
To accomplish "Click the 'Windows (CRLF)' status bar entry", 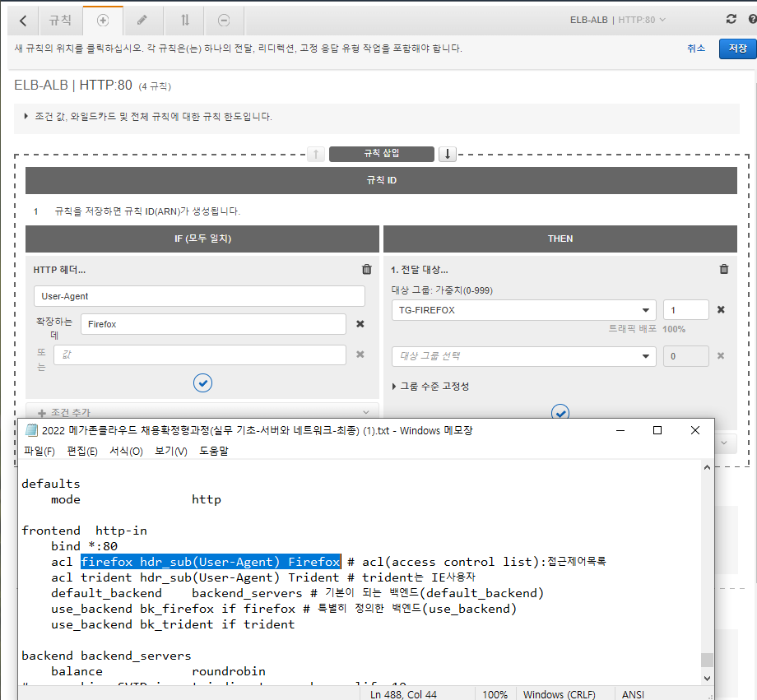I will (559, 694).
